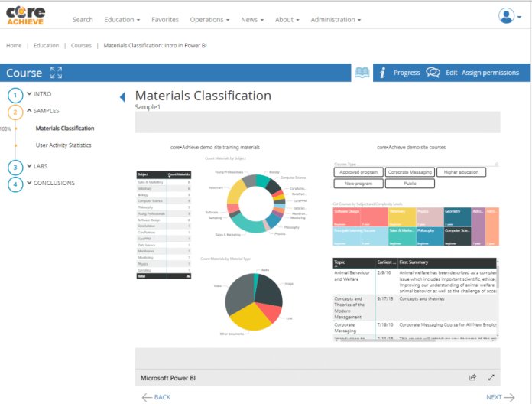Select step 1 circle in course outline
This screenshot has width=532, height=404.
point(15,96)
